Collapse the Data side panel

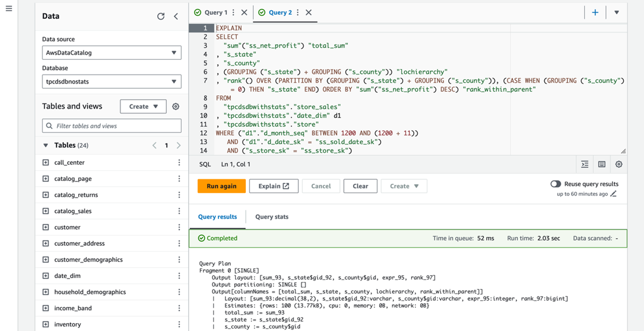176,16
